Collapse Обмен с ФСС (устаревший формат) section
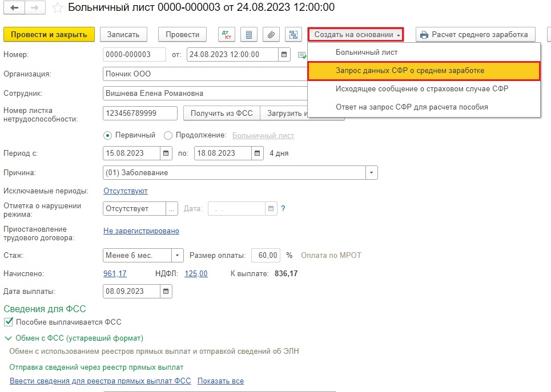 8,338
